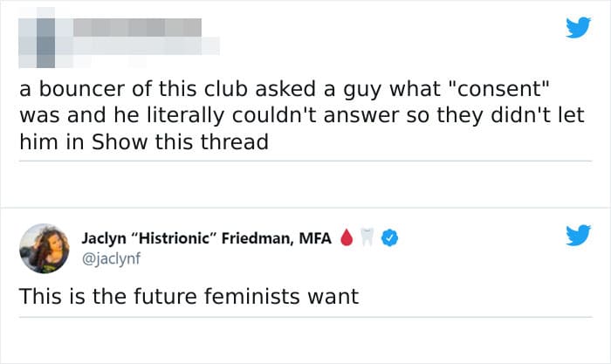Click the Twitter bird icon on Friedman's tweet
The height and width of the screenshot is (364, 611).
coord(577,236)
